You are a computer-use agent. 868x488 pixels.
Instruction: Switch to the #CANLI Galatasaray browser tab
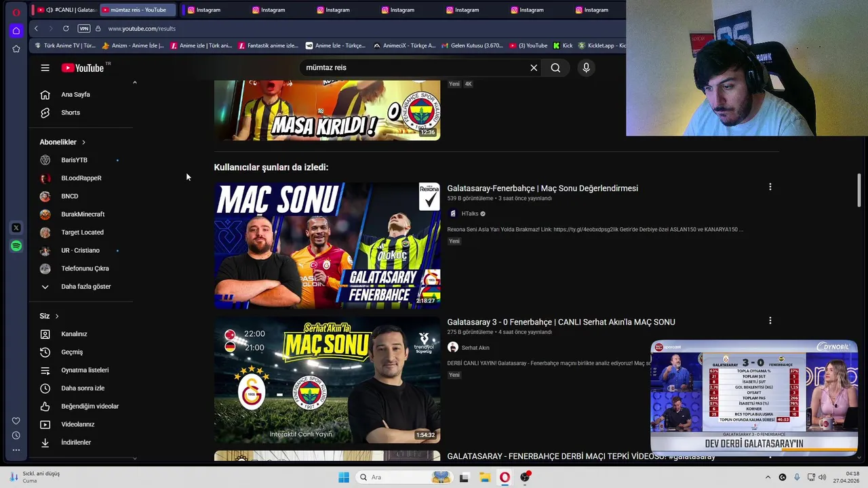66,10
